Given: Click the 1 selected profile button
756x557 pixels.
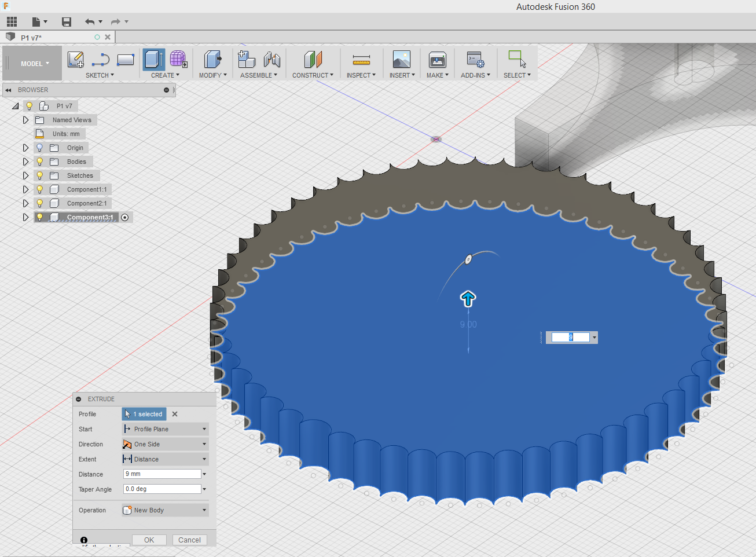Looking at the screenshot, I should 144,414.
